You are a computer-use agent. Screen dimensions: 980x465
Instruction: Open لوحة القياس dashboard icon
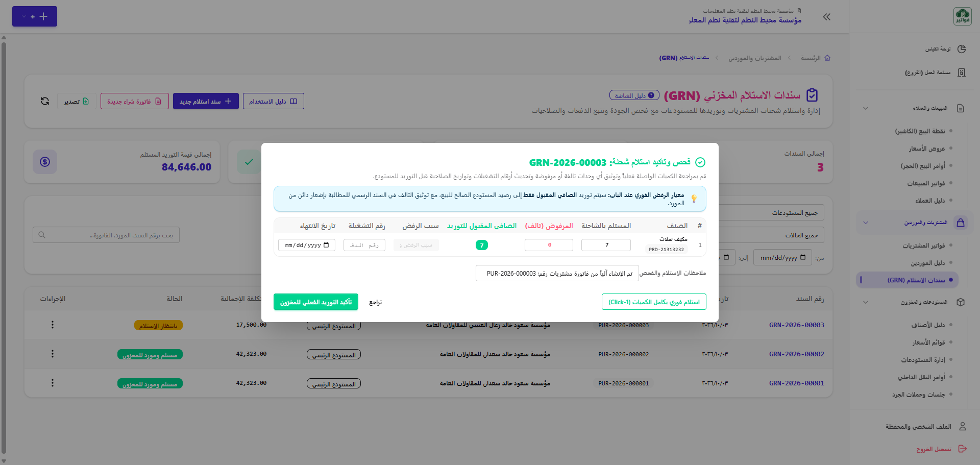962,49
